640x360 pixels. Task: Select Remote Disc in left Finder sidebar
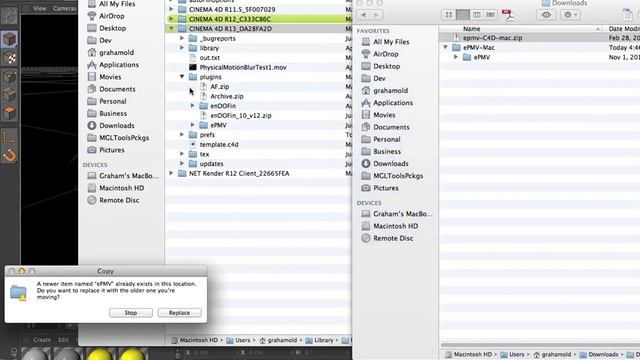(x=119, y=200)
